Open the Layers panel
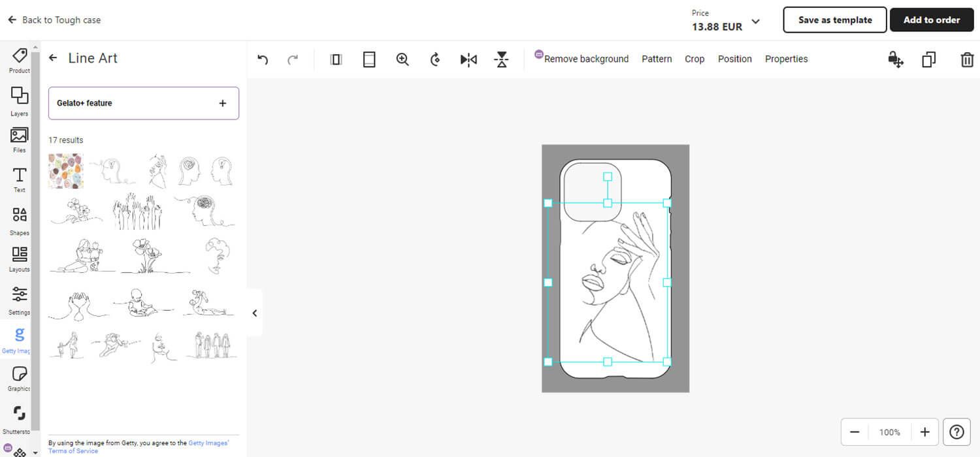This screenshot has width=980, height=457. (19, 101)
